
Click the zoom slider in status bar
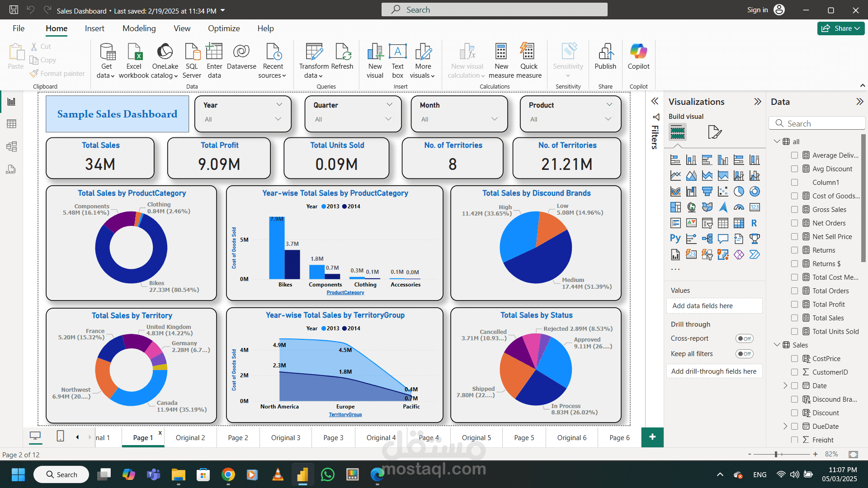776,454
